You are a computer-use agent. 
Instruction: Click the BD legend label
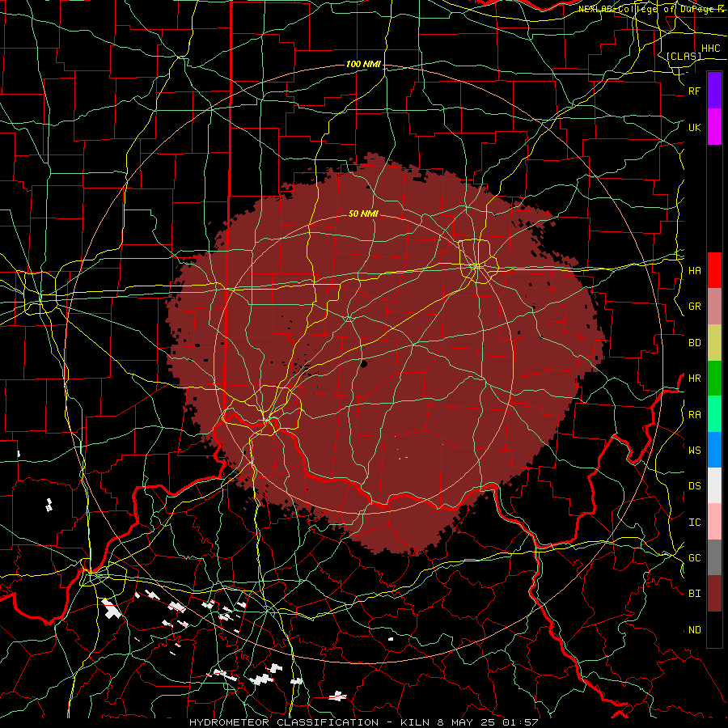[694, 343]
